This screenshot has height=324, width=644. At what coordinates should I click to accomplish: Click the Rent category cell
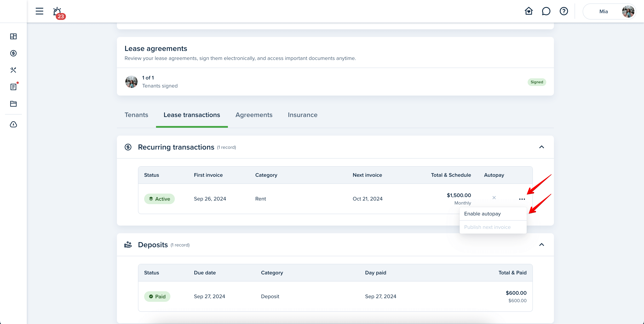[x=260, y=199]
